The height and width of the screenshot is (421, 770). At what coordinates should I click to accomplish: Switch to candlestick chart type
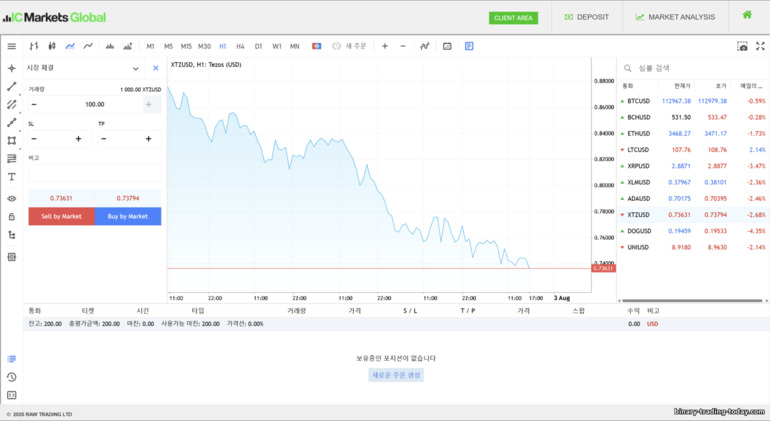pos(52,46)
